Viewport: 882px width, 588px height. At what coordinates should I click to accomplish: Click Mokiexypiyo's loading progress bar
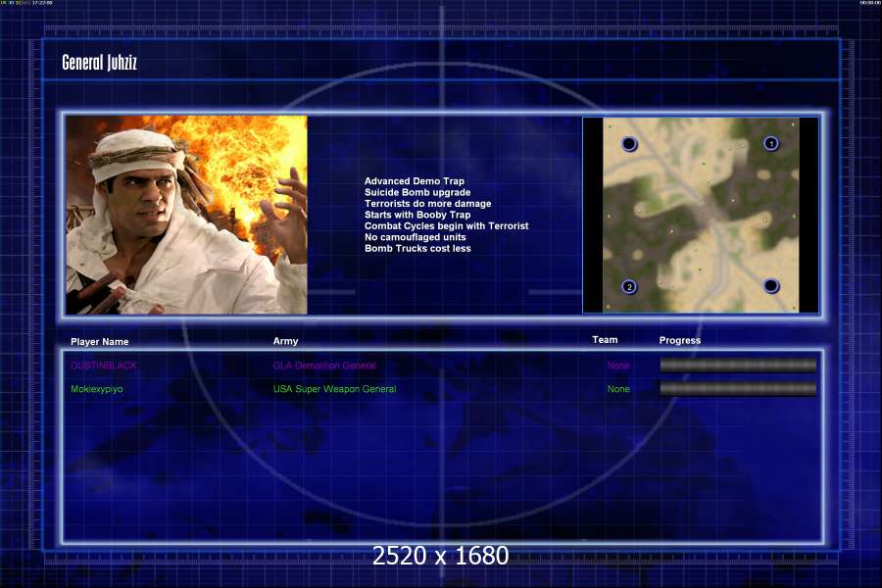[x=738, y=388]
